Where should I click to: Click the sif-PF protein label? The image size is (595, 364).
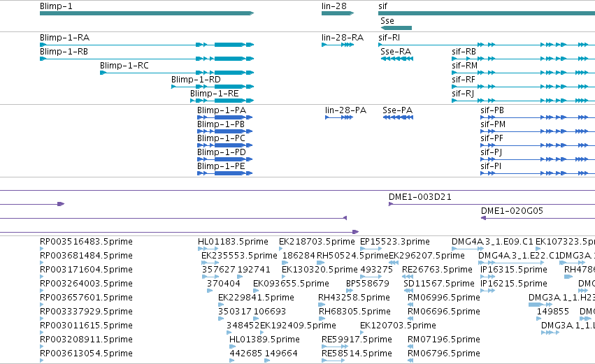point(492,138)
